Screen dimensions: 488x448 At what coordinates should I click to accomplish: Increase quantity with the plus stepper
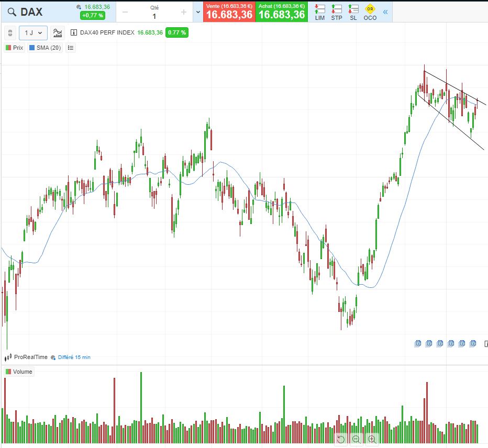[x=183, y=12]
